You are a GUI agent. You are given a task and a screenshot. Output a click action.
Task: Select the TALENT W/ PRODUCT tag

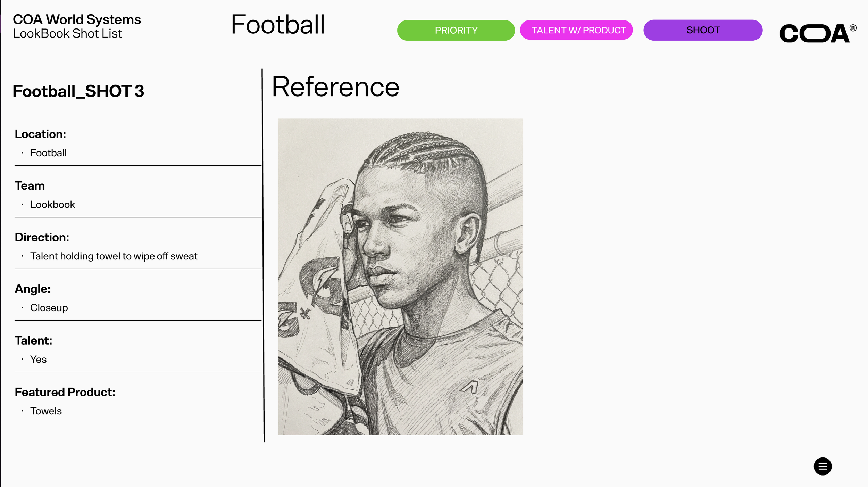[576, 30]
